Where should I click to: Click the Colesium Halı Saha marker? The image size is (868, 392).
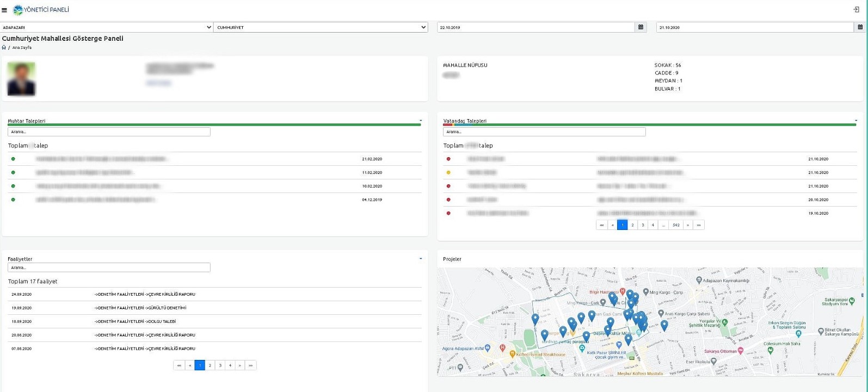point(770,351)
